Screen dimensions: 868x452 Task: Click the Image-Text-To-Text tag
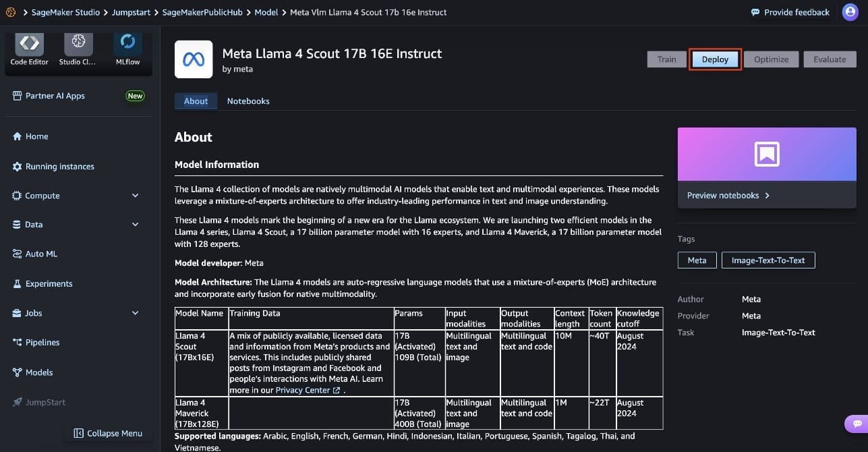[x=768, y=260]
